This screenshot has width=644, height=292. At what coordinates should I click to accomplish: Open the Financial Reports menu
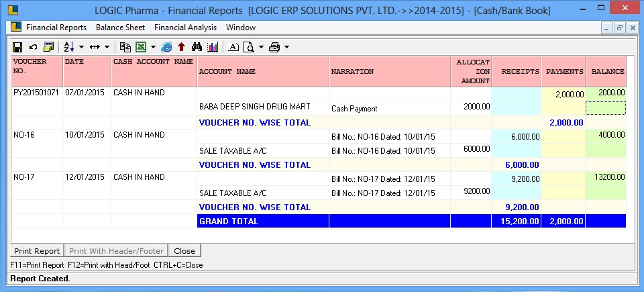[x=56, y=28]
